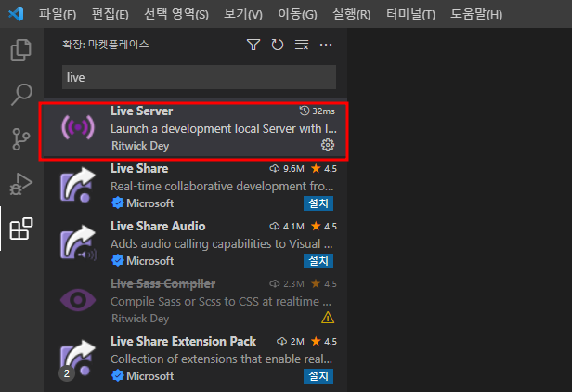This screenshot has height=392, width=572.
Task: Open the Search view in activity bar
Action: click(21, 95)
